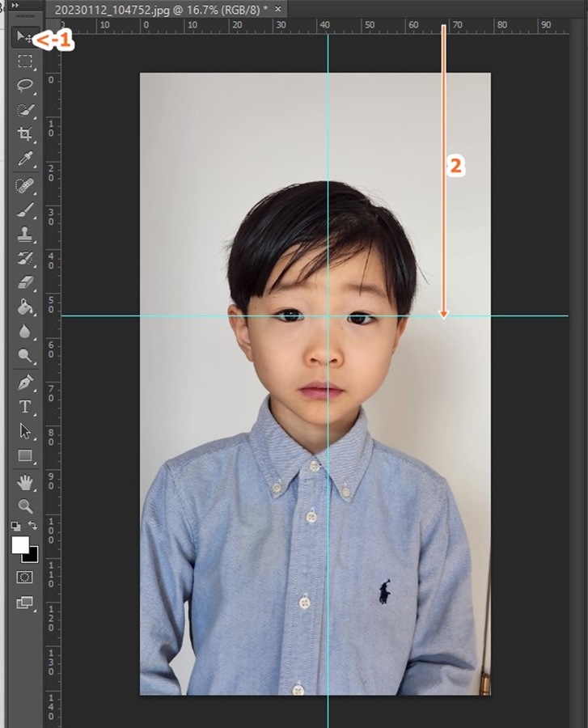Switch to the 20230112_104752.jpg document tab
This screenshot has width=588, height=728.
pyautogui.click(x=162, y=10)
